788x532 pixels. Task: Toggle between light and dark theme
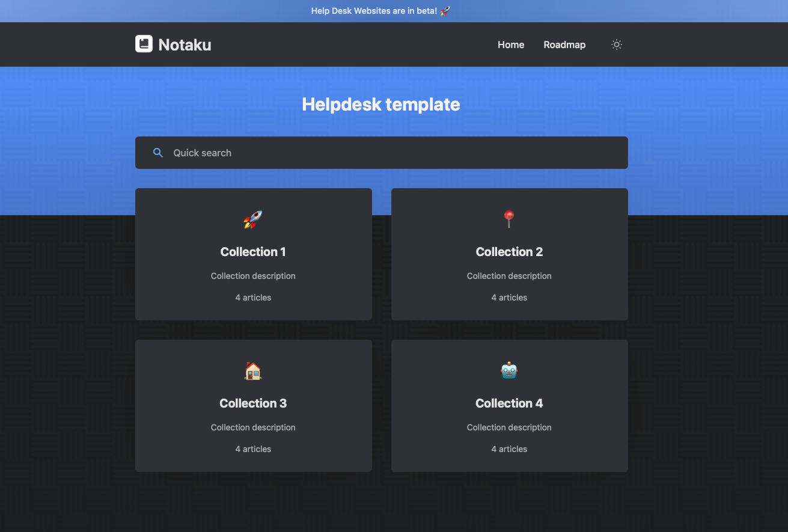tap(616, 44)
